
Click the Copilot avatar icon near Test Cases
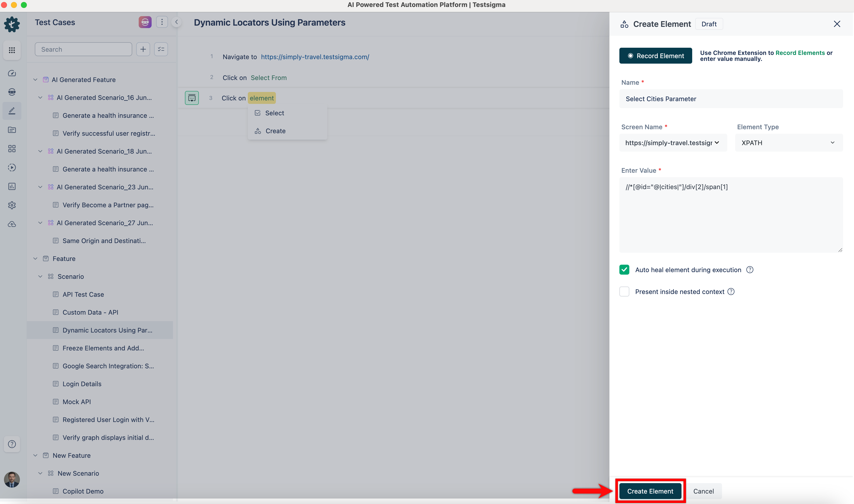tap(145, 22)
